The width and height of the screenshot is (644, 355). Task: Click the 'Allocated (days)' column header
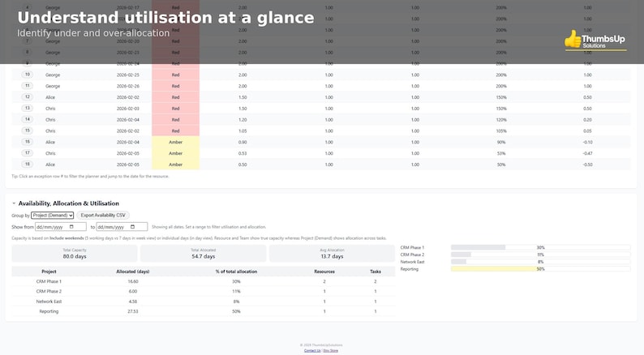click(x=133, y=272)
